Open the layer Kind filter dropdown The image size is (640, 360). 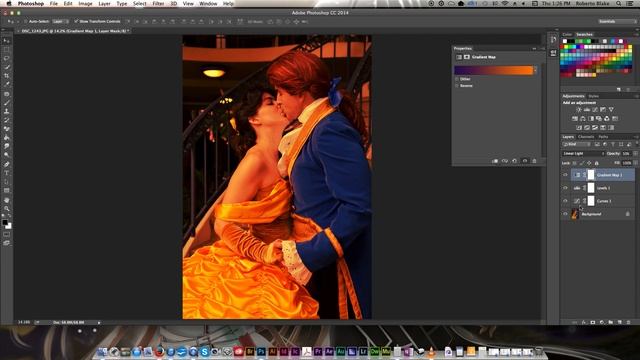point(576,144)
